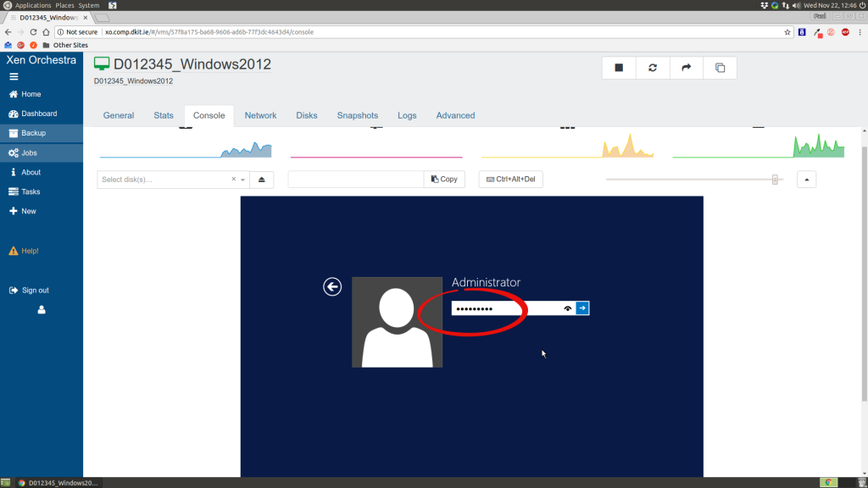Click the Administrator user avatar picture
The image size is (868, 488).
[x=397, y=322]
